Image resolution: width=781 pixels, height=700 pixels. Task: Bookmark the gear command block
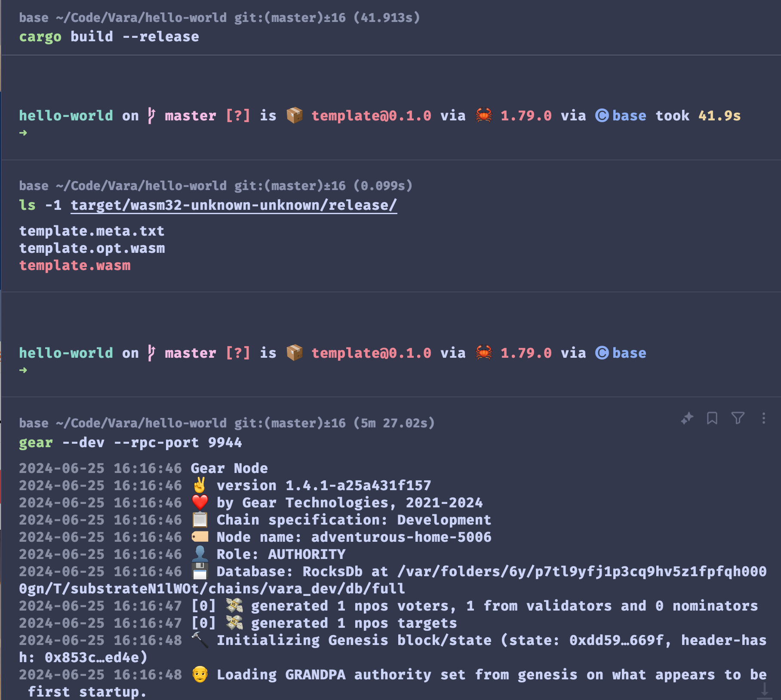click(x=712, y=418)
